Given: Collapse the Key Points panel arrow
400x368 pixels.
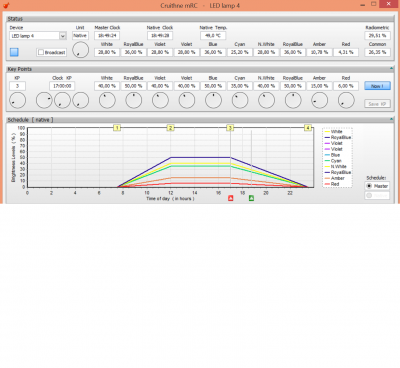Looking at the screenshot, I should [x=392, y=69].
